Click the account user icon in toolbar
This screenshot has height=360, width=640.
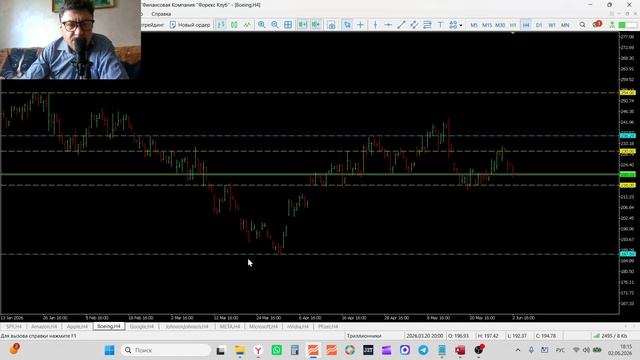612,25
